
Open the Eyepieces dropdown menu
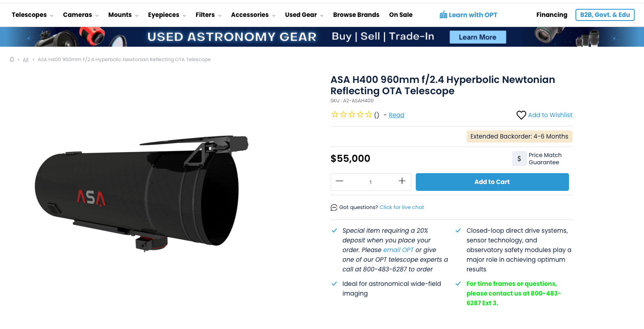pyautogui.click(x=167, y=15)
